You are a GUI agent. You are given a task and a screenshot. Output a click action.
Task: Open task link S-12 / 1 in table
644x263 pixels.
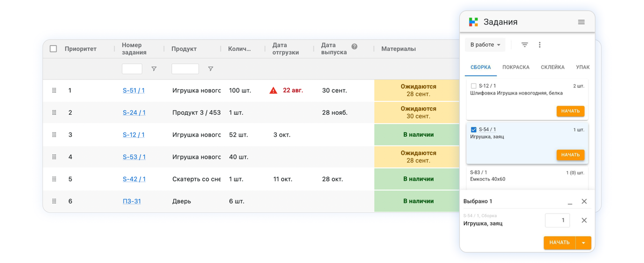point(134,135)
